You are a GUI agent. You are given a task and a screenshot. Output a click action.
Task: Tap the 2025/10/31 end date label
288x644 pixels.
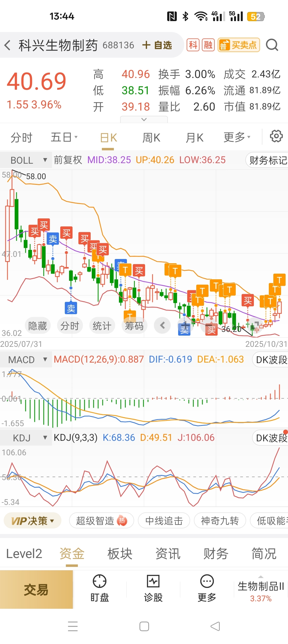click(x=266, y=344)
